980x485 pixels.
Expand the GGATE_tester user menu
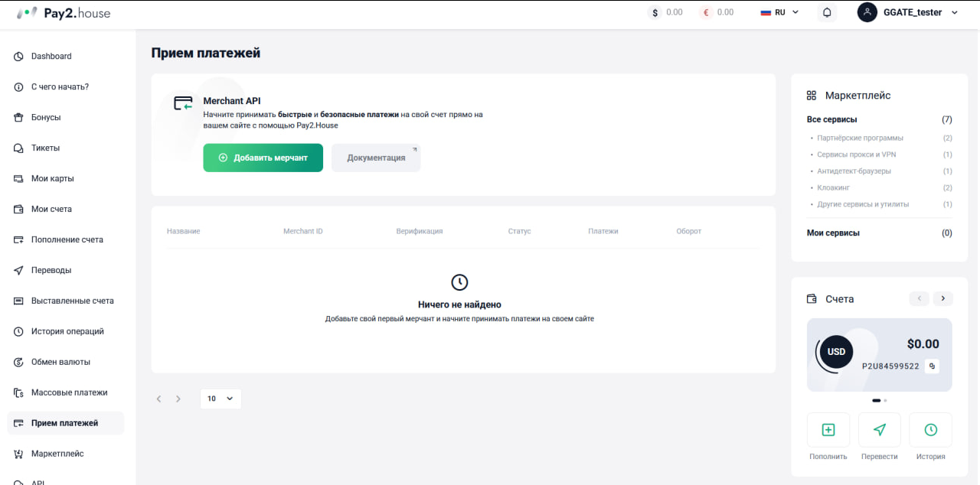tap(955, 13)
